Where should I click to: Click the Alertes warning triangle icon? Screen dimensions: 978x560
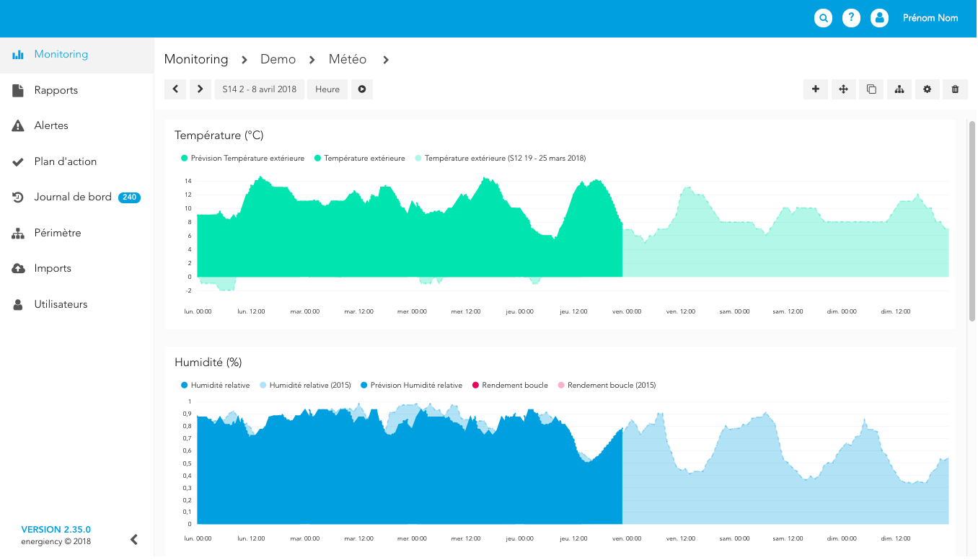[18, 125]
